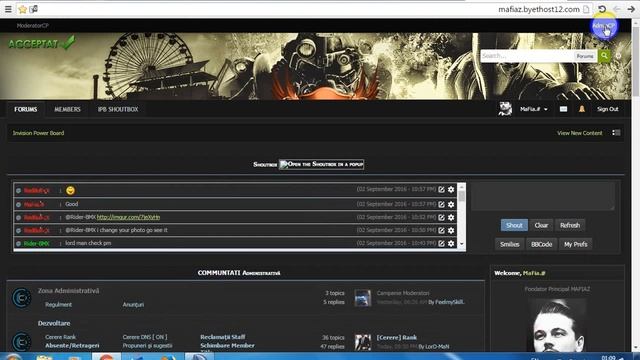Go back with the browser left arrow

click(x=617, y=9)
